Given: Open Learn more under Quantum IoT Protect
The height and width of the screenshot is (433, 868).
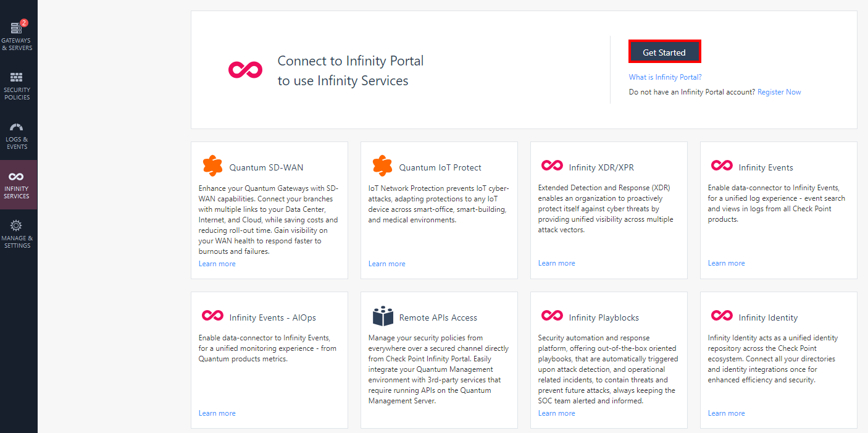Looking at the screenshot, I should pos(387,264).
